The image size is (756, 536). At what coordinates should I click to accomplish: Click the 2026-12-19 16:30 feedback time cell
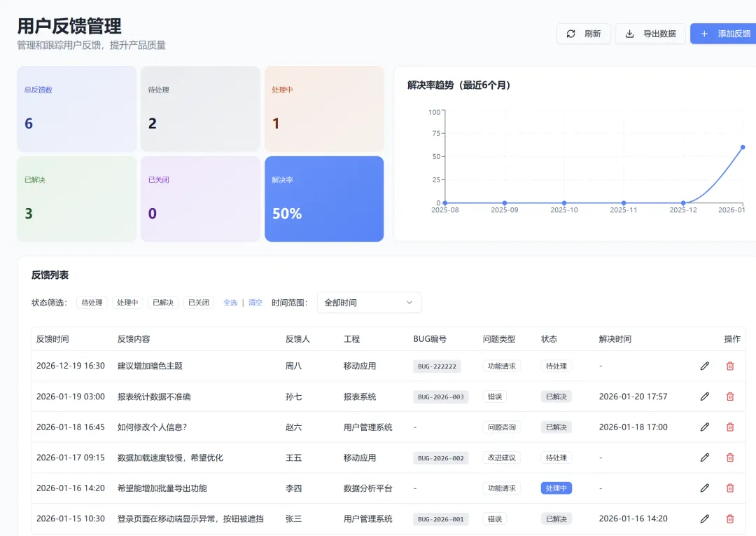[71, 366]
